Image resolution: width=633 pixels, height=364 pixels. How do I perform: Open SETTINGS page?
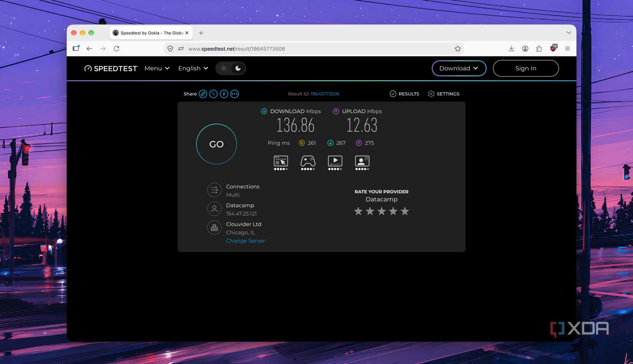pos(443,94)
